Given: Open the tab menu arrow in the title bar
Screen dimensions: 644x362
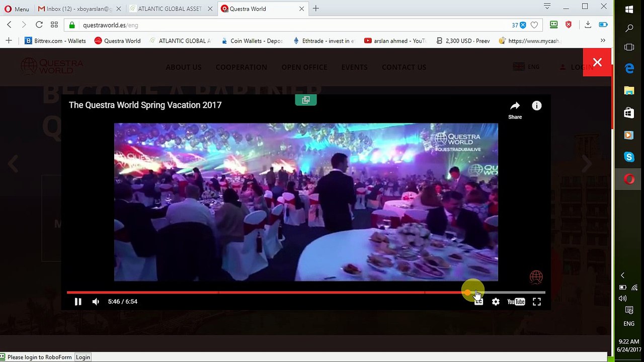Looking at the screenshot, I should pos(547,7).
